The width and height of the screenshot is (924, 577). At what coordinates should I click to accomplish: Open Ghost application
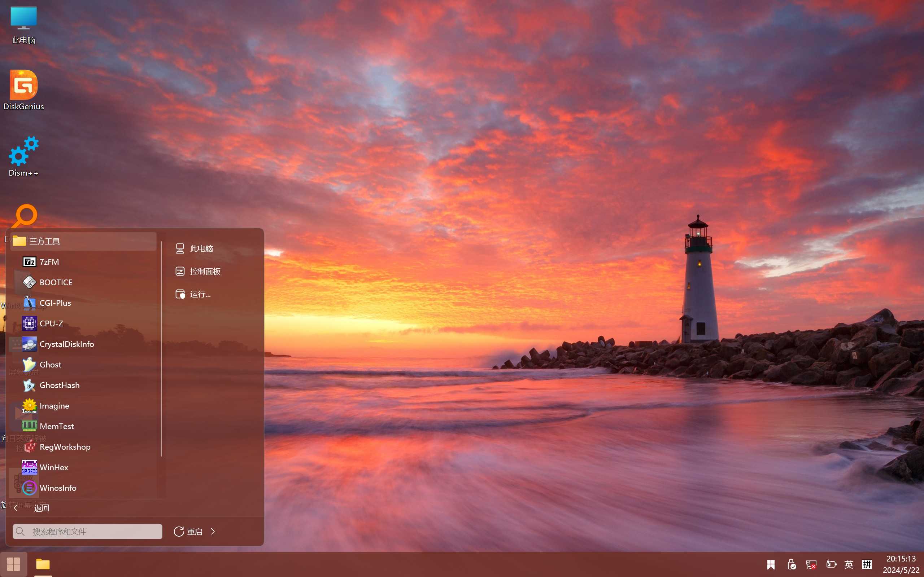point(50,365)
